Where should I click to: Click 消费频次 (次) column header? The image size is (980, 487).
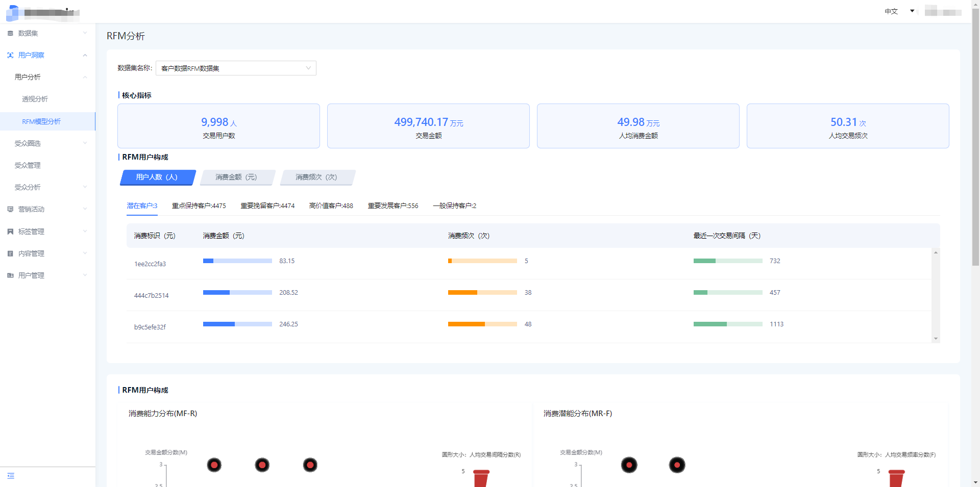click(469, 236)
